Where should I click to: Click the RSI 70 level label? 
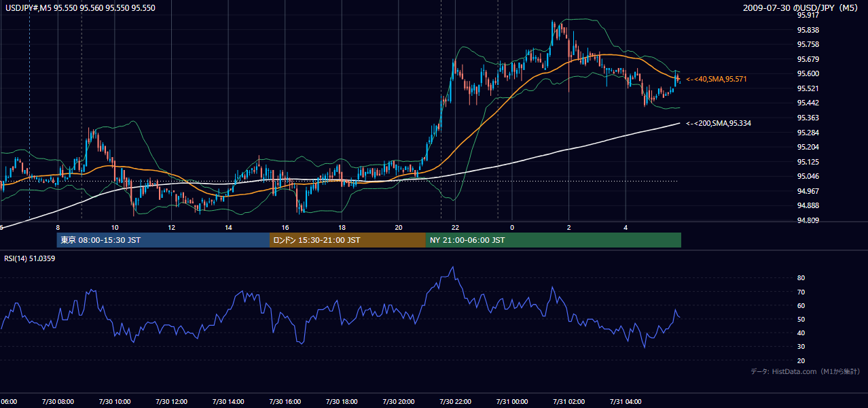801,292
